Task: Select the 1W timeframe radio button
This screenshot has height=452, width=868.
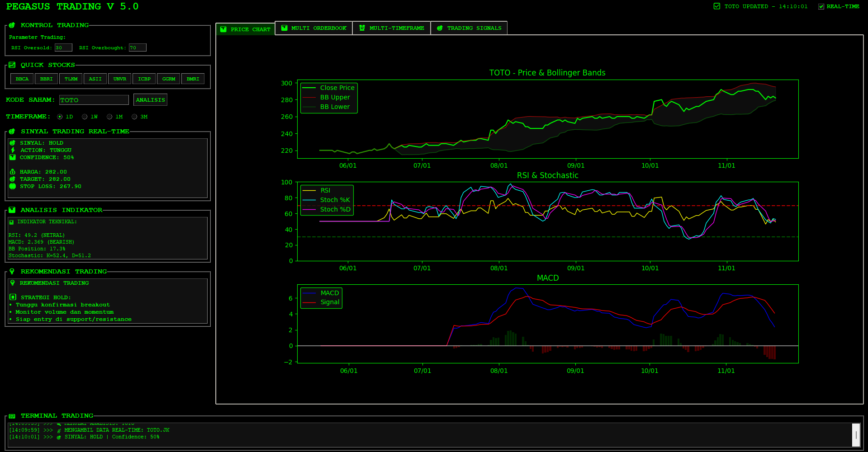Action: [x=85, y=117]
